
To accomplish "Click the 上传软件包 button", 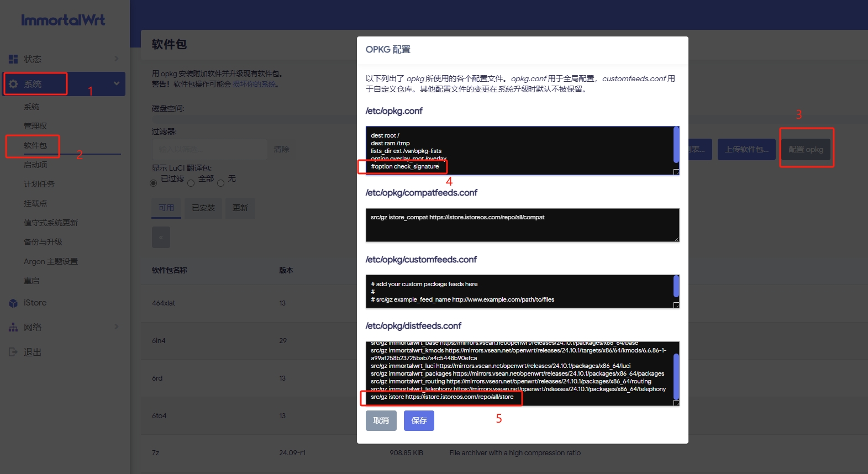I will coord(746,149).
